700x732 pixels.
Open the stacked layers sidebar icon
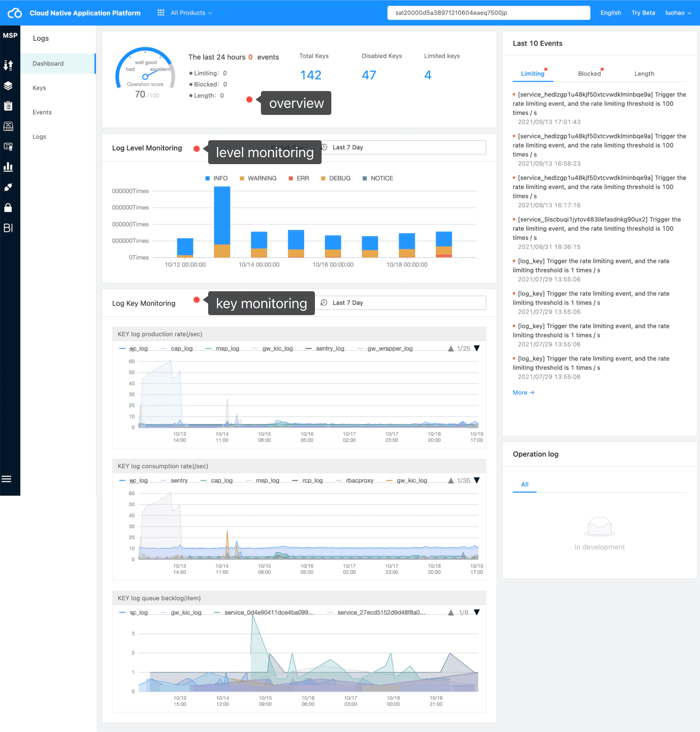click(8, 86)
